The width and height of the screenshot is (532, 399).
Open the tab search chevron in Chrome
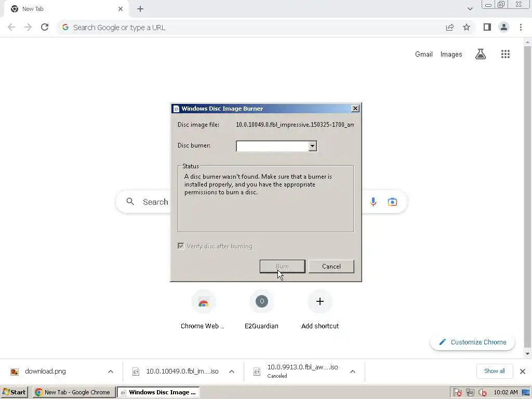pyautogui.click(x=470, y=9)
